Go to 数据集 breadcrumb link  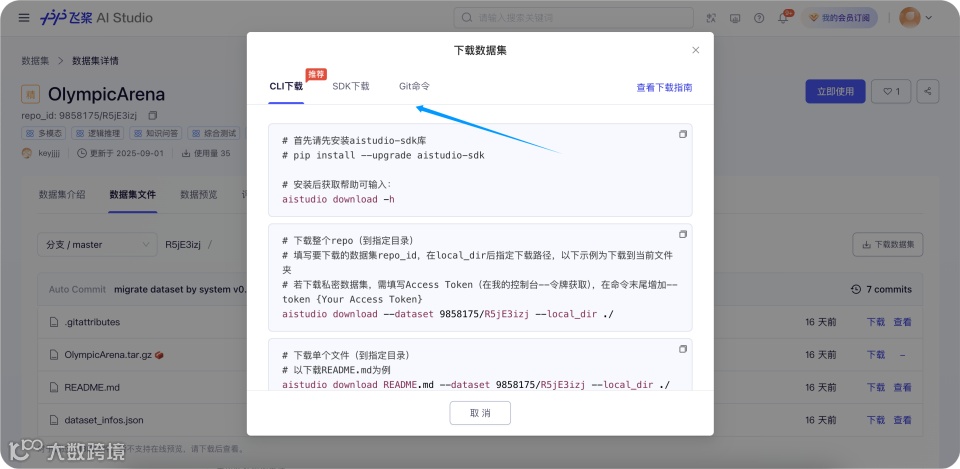point(35,61)
